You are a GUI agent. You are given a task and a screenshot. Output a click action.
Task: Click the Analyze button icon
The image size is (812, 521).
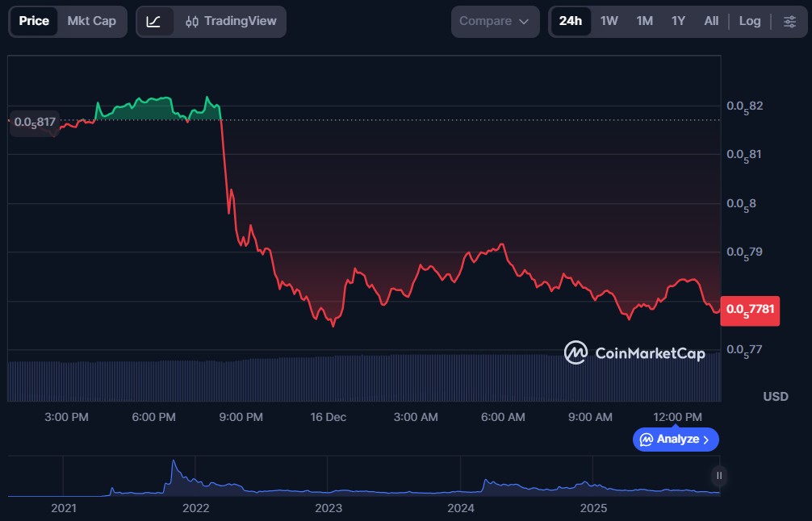[647, 440]
